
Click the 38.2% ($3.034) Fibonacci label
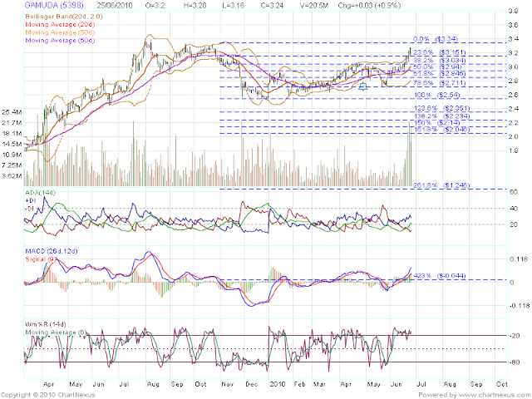(x=440, y=61)
